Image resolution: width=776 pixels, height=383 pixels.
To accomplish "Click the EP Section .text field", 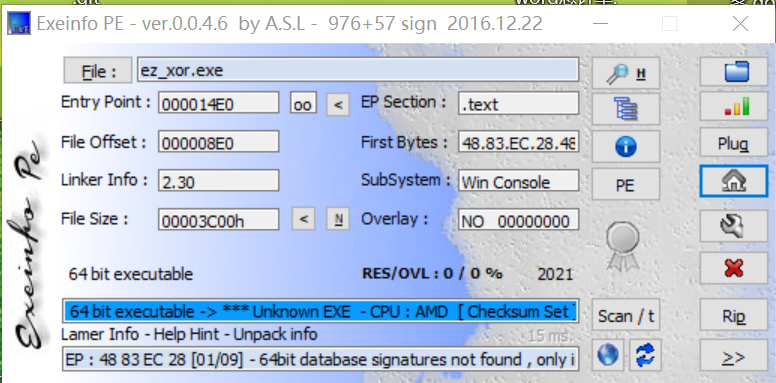I will (x=518, y=103).
